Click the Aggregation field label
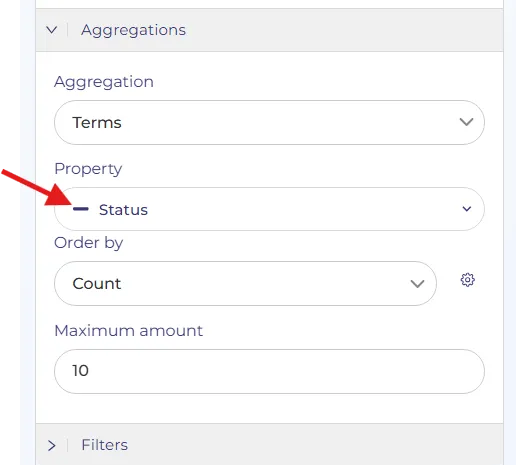The height and width of the screenshot is (465, 516). [x=104, y=82]
